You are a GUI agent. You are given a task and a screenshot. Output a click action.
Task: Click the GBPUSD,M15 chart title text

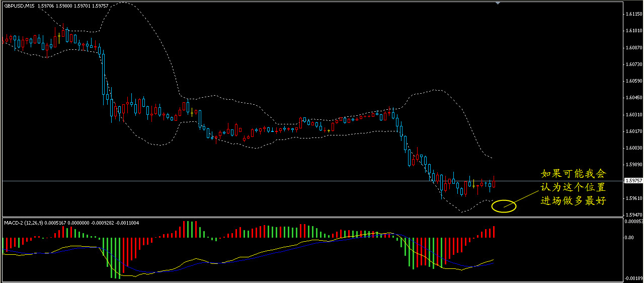[x=19, y=5]
